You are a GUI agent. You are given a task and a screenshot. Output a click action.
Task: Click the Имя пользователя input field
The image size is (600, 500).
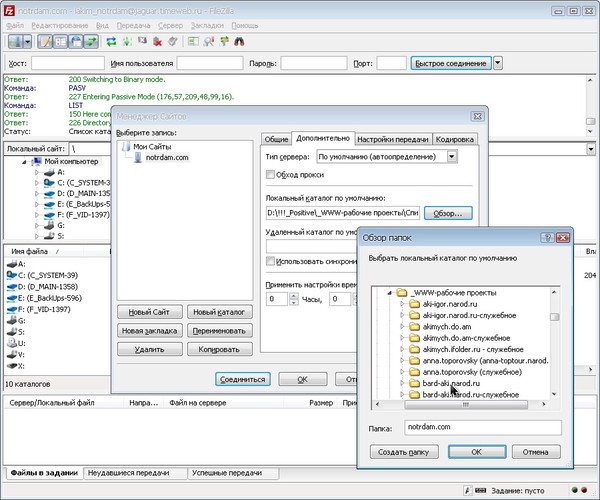210,63
